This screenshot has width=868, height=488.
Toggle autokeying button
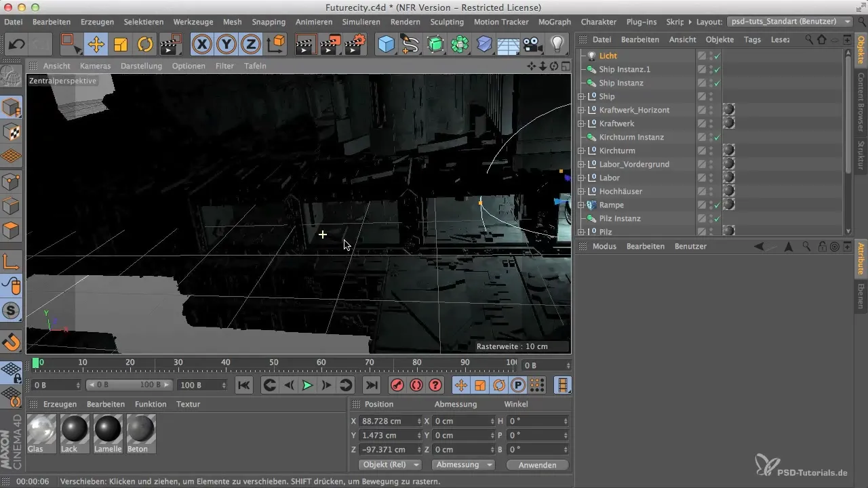(x=416, y=385)
